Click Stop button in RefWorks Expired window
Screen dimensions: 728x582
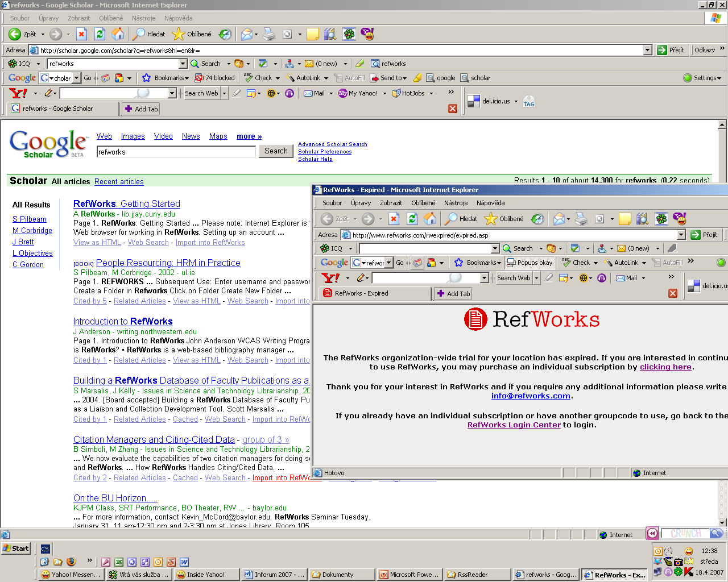394,219
